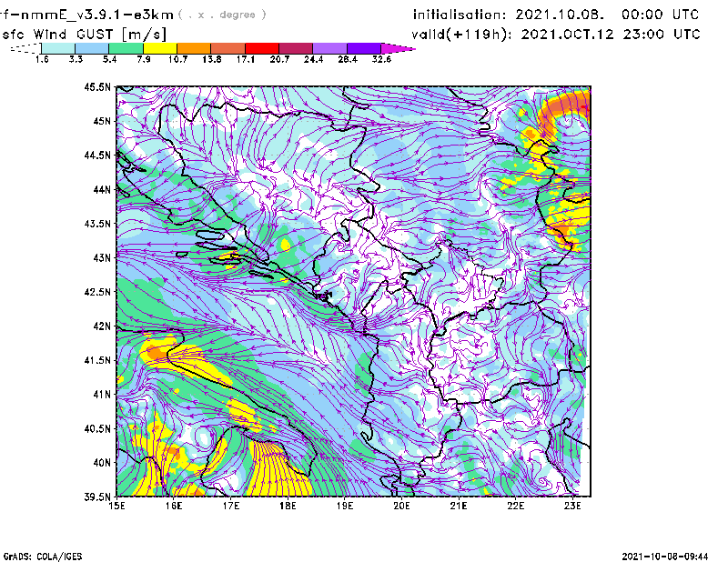Click the 17E longitude label
Screen dimensions: 728x562
point(231,506)
